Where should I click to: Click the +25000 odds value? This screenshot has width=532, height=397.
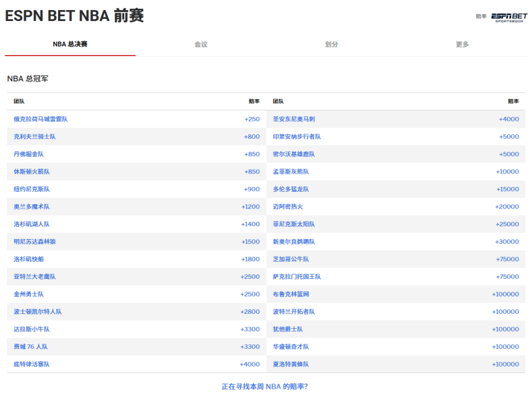coord(507,224)
